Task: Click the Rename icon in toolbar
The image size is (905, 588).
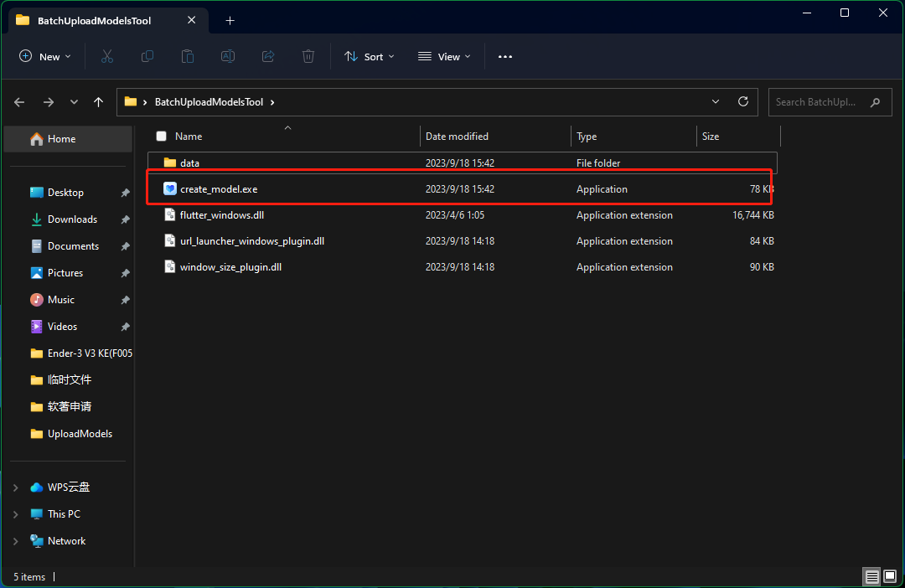Action: [x=227, y=56]
